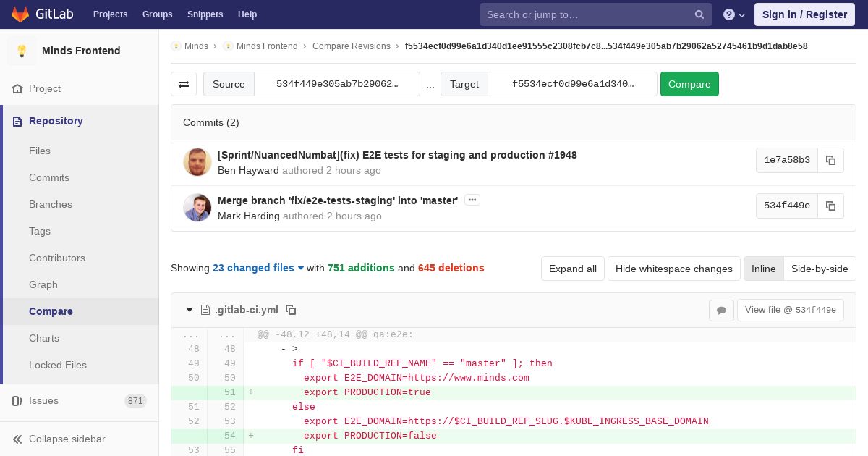Collapse the .gitlab-ci.yml diff
Image resolution: width=868 pixels, height=456 pixels.
click(190, 310)
